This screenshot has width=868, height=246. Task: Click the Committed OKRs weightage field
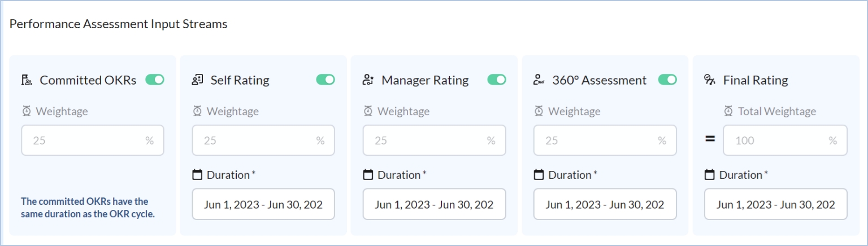(x=85, y=140)
